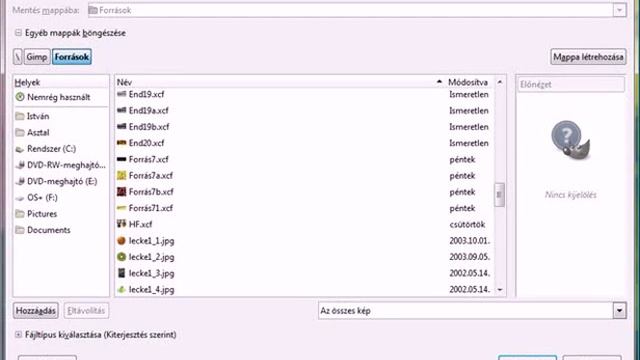Click the Nemrég használt clock icon
The image size is (640, 360).
click(20, 97)
